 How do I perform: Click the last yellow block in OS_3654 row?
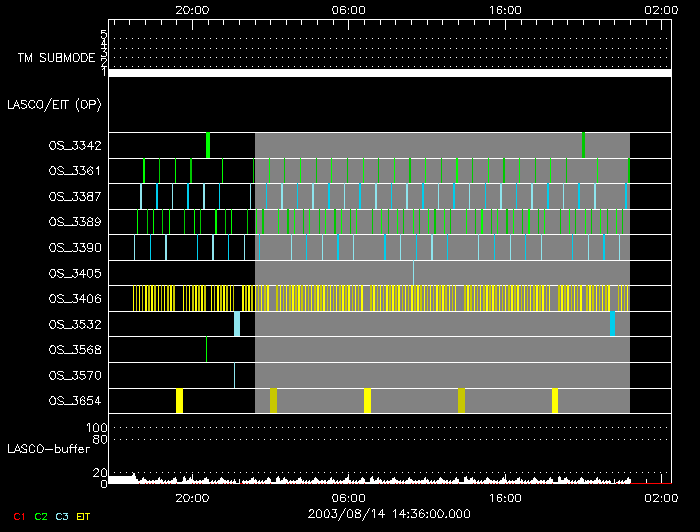[554, 401]
